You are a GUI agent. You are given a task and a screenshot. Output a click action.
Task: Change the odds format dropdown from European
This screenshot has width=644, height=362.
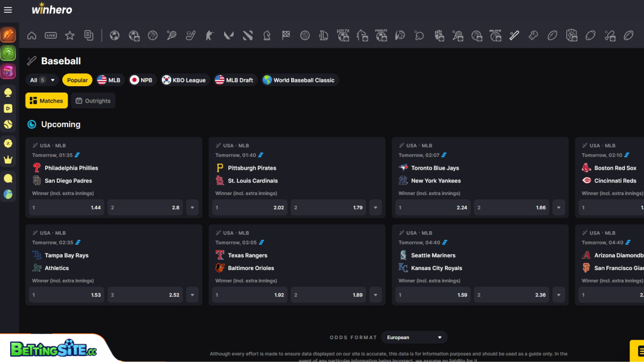pos(414,337)
